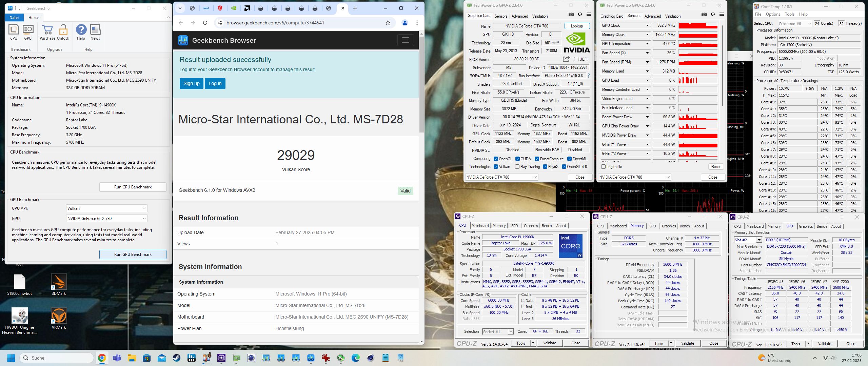Toggle OpenCL checkbox in GPU-Z
Viewport: 868px width, 366px height.
click(496, 159)
